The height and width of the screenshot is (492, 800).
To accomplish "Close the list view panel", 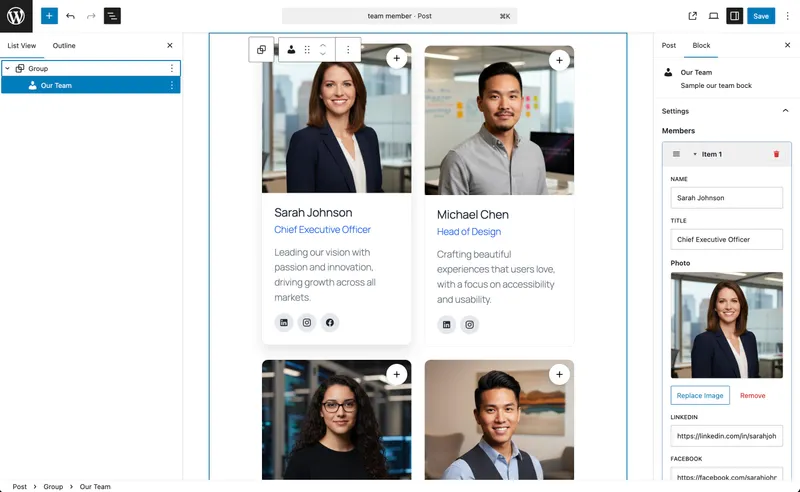I will (170, 45).
